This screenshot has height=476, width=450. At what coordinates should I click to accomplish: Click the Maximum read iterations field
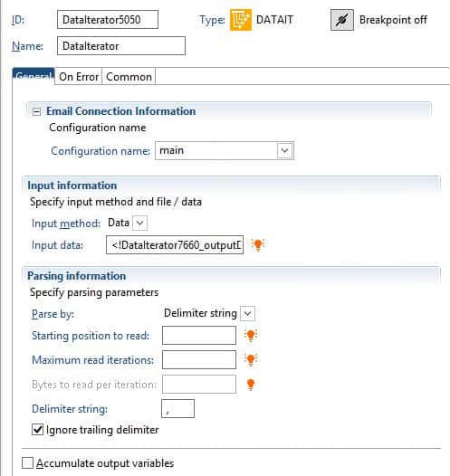199,360
